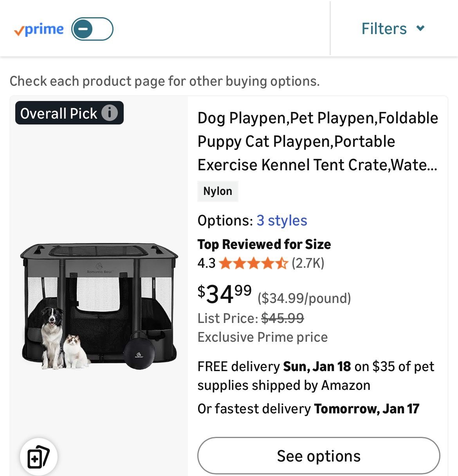Click the Nylon material tag
The image size is (458, 476).
pyautogui.click(x=218, y=191)
